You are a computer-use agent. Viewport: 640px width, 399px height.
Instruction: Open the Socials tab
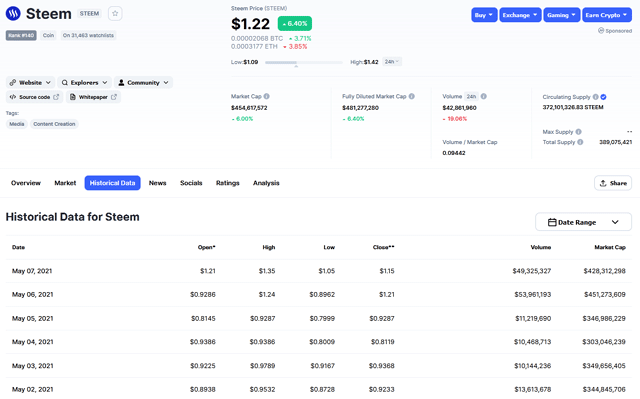click(191, 183)
